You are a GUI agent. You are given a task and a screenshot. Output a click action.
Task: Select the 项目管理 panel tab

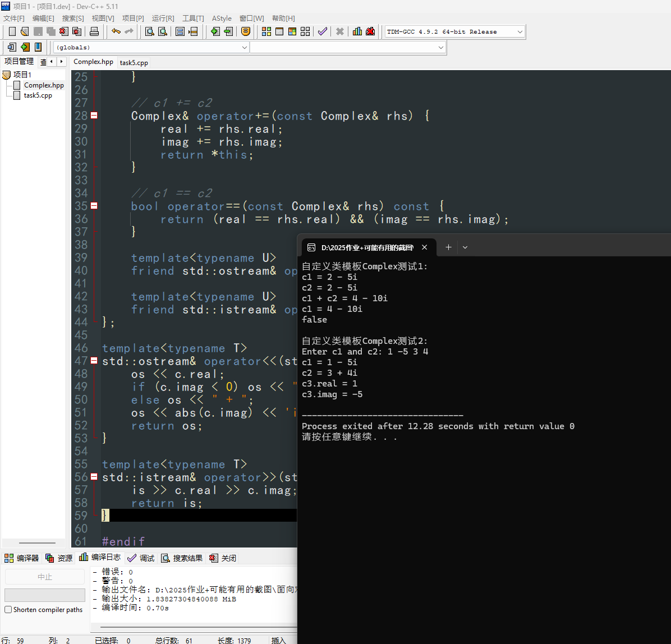(19, 62)
